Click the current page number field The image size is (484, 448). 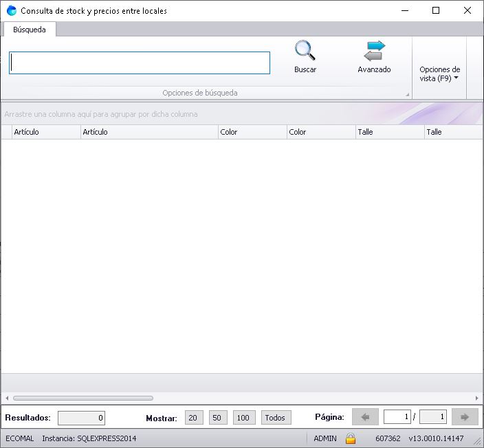[397, 417]
